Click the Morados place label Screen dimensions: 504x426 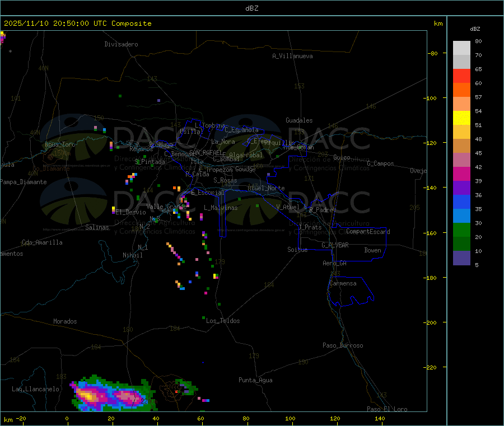[66, 321]
